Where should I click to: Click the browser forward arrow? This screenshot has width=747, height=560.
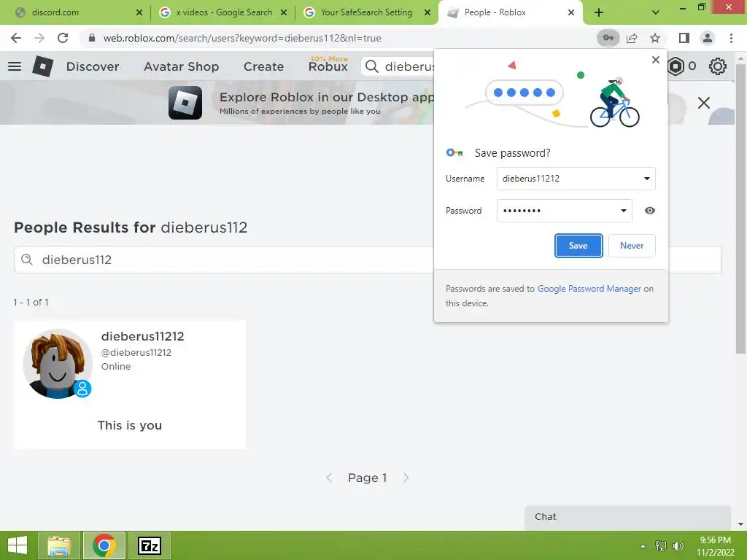click(x=39, y=38)
